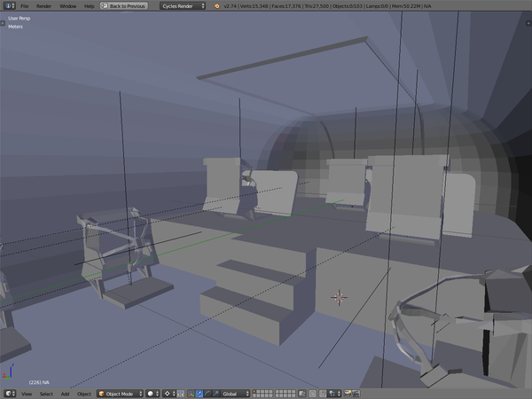Open the 3D View editor type selector
532x399 pixels.
coord(9,393)
